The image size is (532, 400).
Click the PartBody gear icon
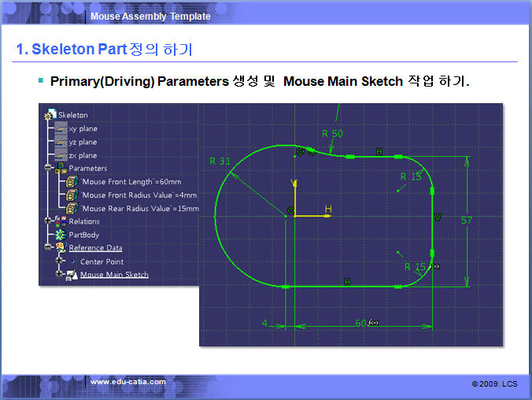61,235
